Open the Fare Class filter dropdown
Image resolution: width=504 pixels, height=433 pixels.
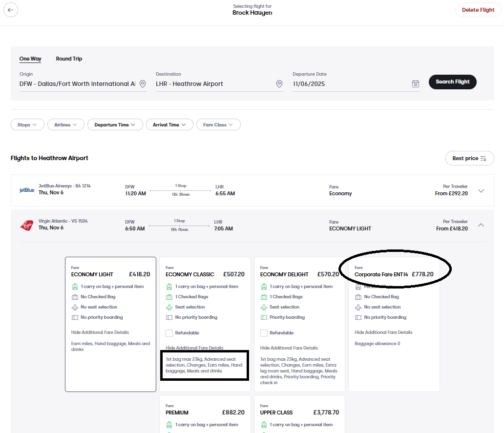218,124
